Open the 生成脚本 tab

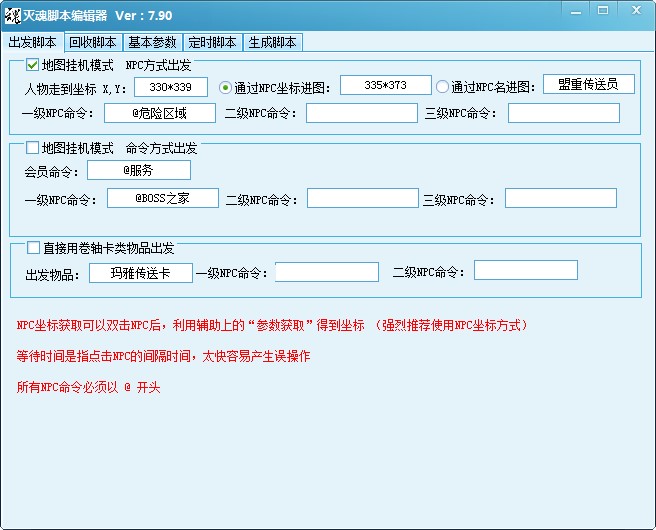pos(272,42)
